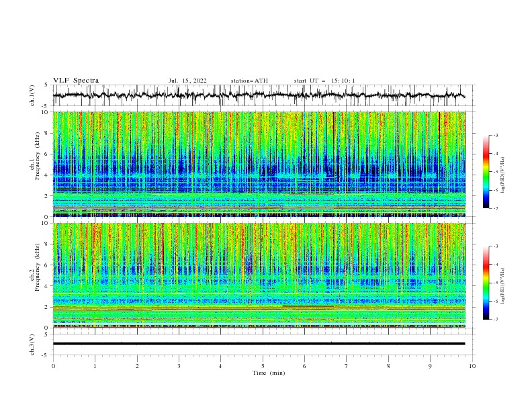Click the ch.2 spectrogram color scale bar
This screenshot has height=411, width=532.
click(486, 283)
